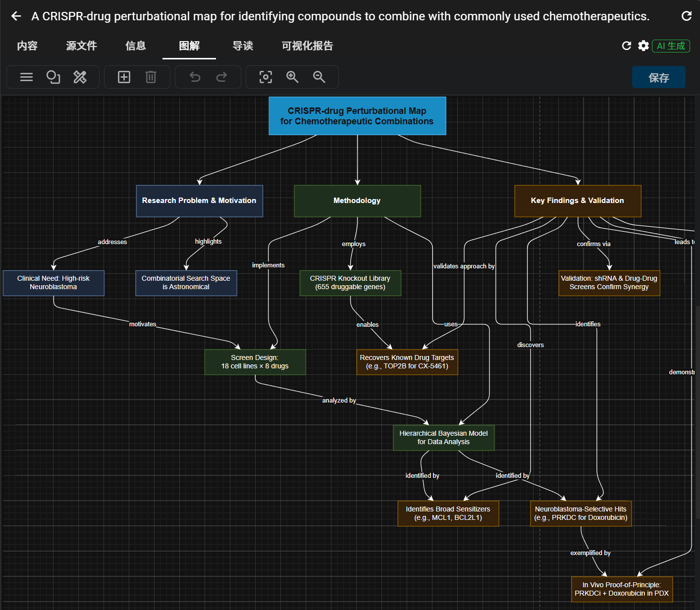Click the 保存 save button
Viewport: 700px width, 610px height.
tap(659, 77)
